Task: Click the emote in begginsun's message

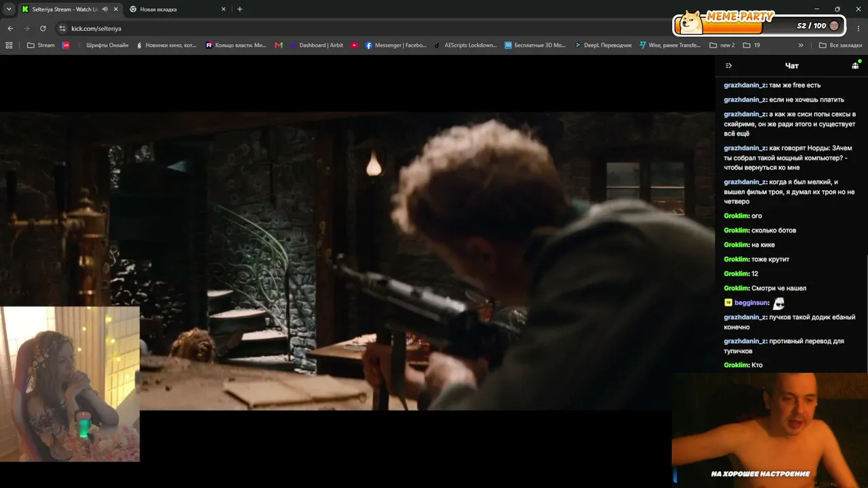Action: (778, 303)
